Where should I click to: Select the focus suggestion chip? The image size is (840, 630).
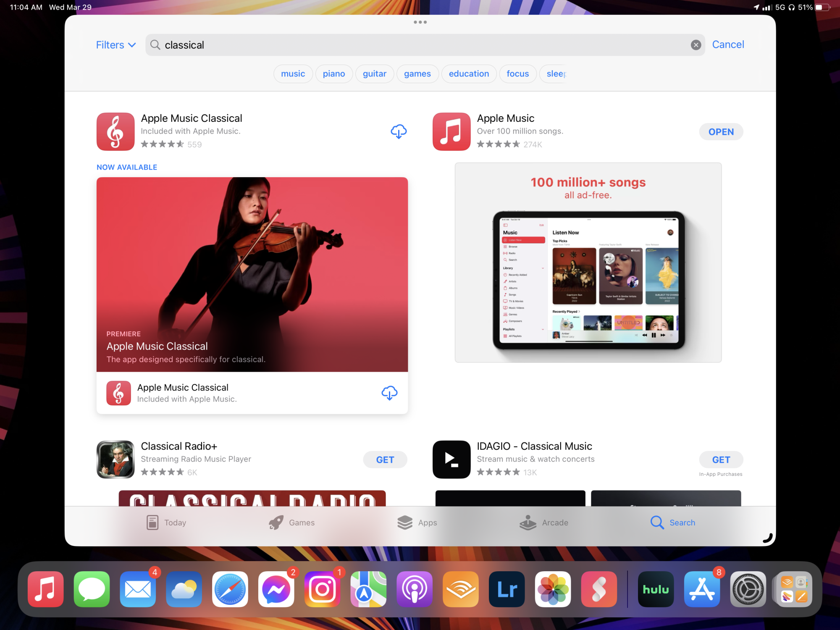click(x=517, y=74)
